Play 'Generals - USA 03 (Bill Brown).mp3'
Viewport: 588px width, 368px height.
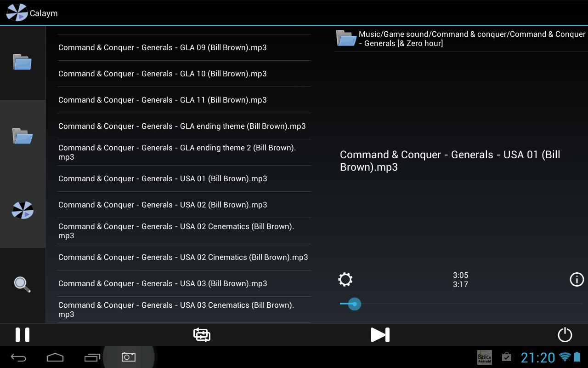pyautogui.click(x=184, y=283)
